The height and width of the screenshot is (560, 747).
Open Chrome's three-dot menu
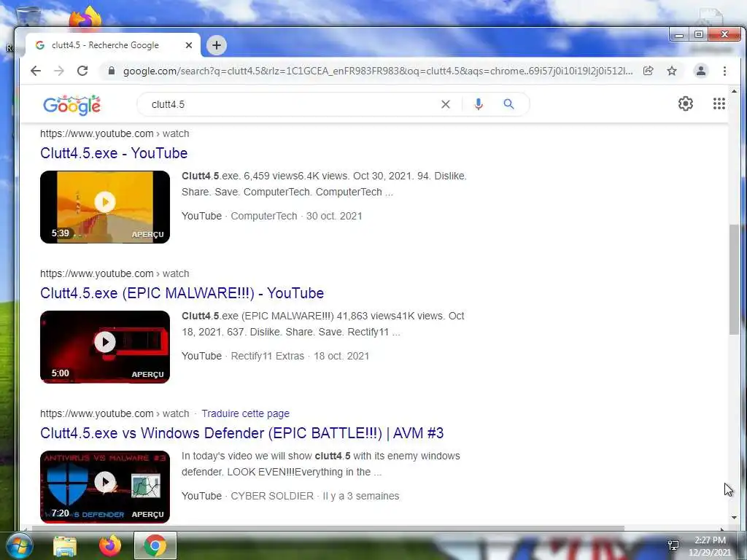[x=724, y=71]
